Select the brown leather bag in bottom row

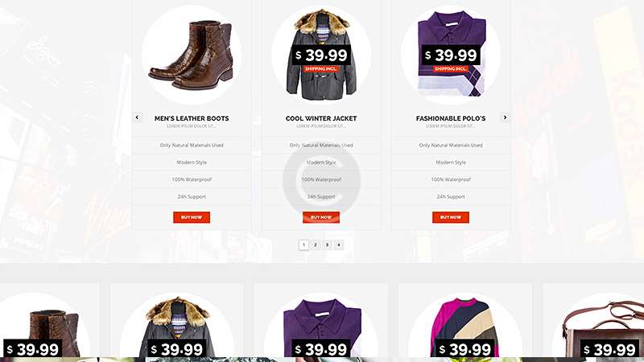[x=601, y=327]
